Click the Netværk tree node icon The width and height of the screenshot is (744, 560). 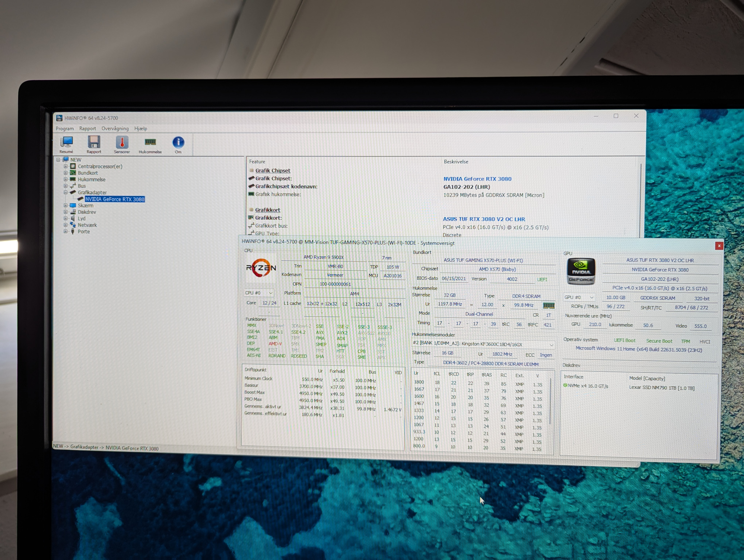[73, 225]
